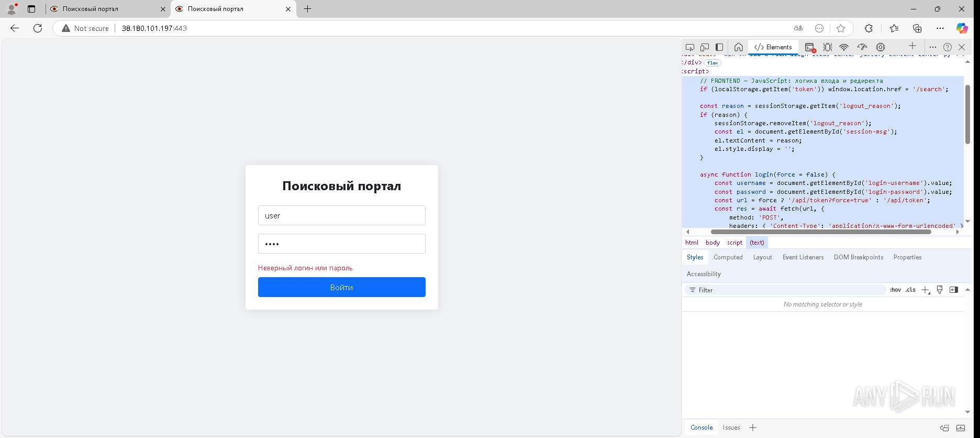Toggle device emulation mode in DevTools

click(x=705, y=47)
